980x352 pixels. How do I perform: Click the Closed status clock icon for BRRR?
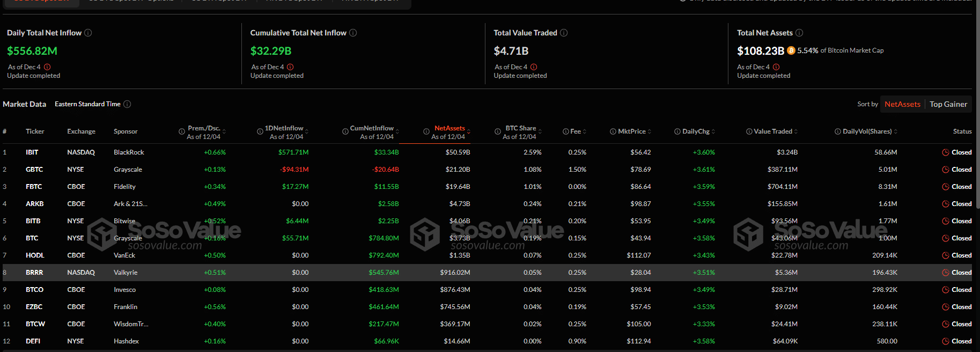click(946, 273)
